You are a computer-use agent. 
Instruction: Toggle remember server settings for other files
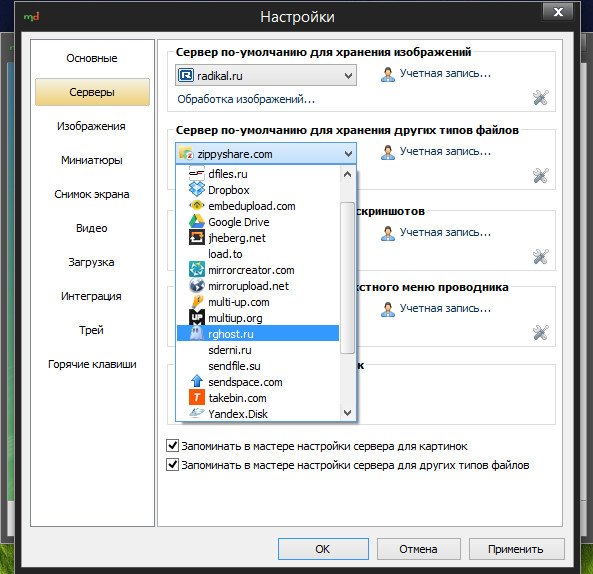[x=172, y=464]
